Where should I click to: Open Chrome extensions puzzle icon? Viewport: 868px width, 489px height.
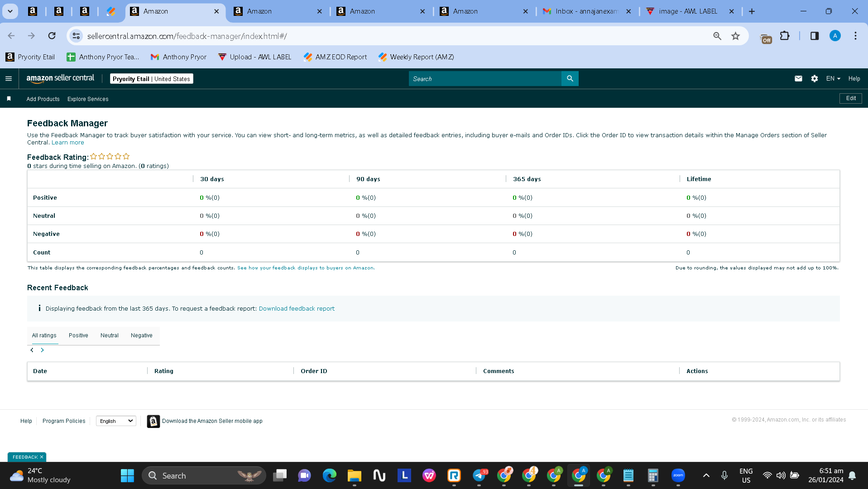coord(785,36)
